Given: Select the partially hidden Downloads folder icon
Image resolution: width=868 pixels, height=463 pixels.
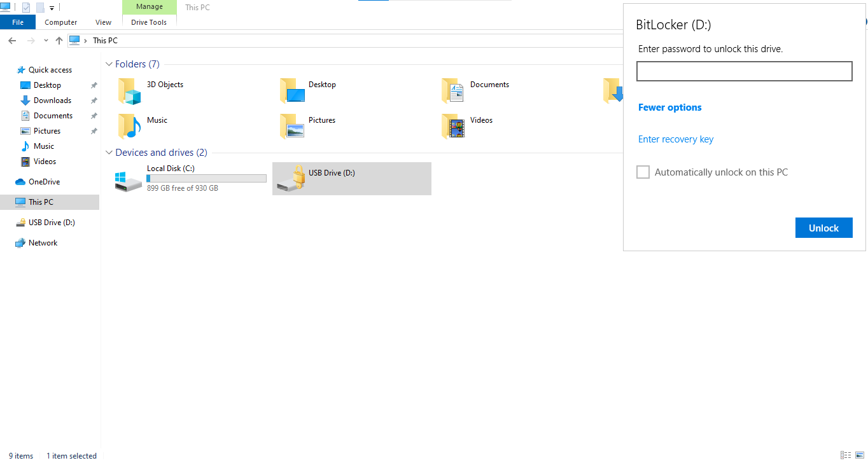Looking at the screenshot, I should tap(613, 91).
